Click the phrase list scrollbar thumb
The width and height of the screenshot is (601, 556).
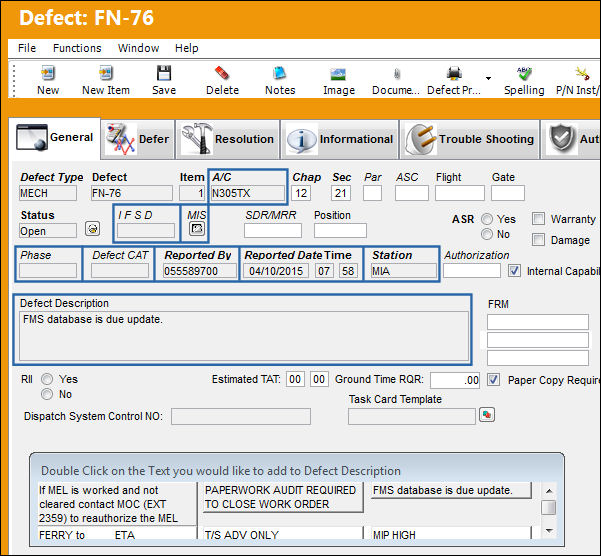coord(549,507)
